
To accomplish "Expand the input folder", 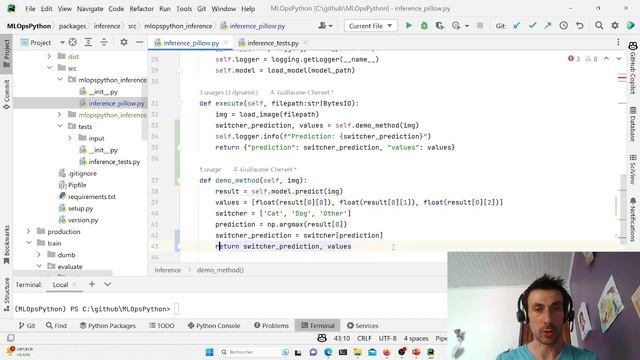I will click(70, 138).
